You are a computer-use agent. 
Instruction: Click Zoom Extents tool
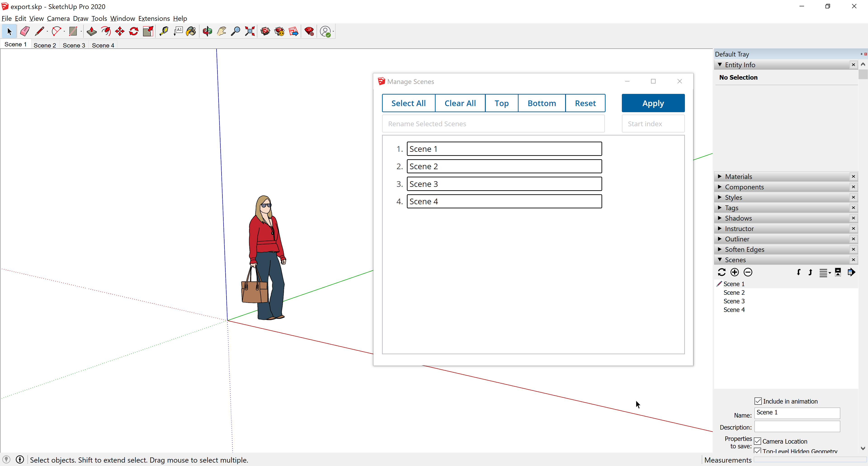[250, 31]
